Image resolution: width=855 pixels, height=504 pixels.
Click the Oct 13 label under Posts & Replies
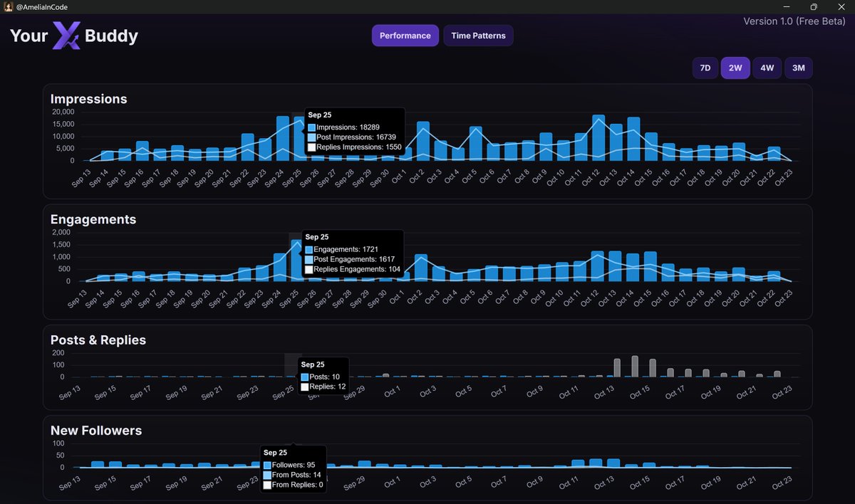(x=604, y=391)
